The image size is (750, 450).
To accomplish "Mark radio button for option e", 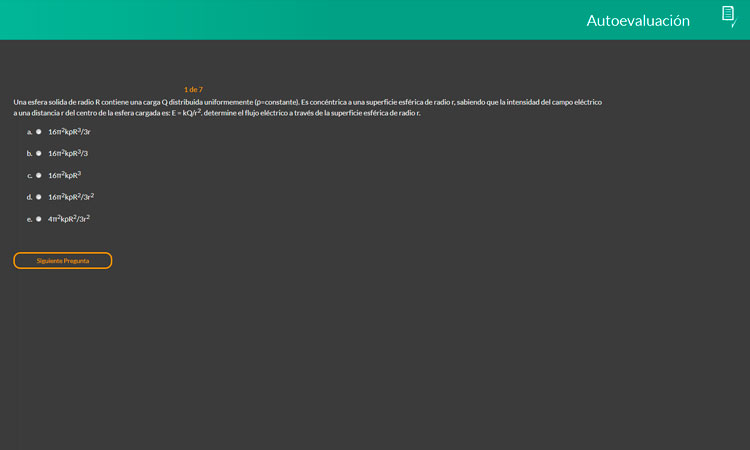I will [39, 219].
